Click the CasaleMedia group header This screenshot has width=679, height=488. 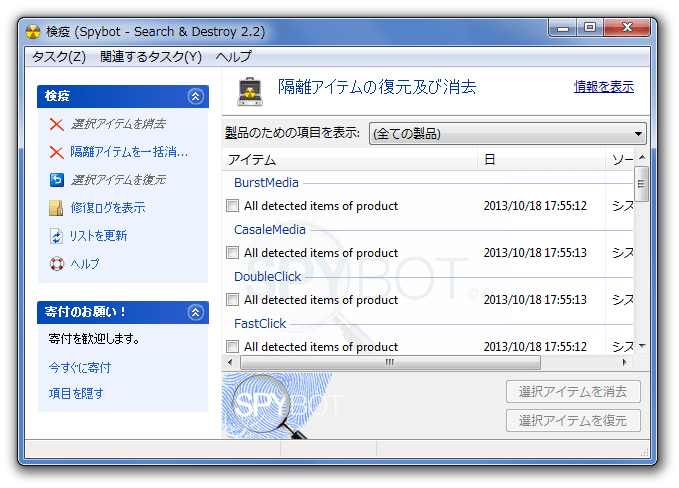point(270,229)
